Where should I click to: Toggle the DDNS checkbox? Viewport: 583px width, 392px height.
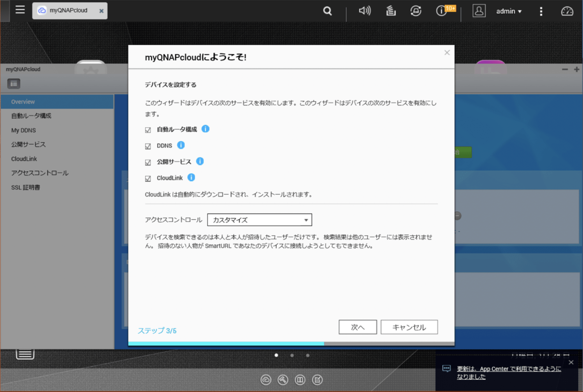point(148,146)
